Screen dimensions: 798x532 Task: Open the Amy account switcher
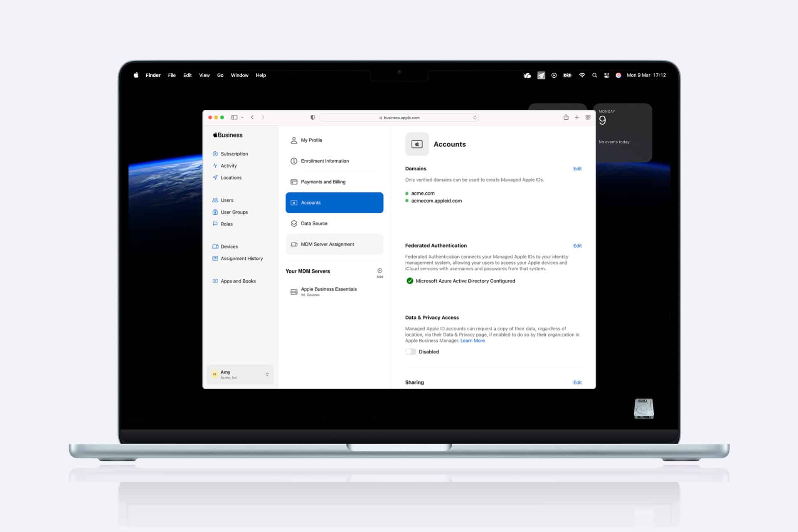[x=240, y=374]
